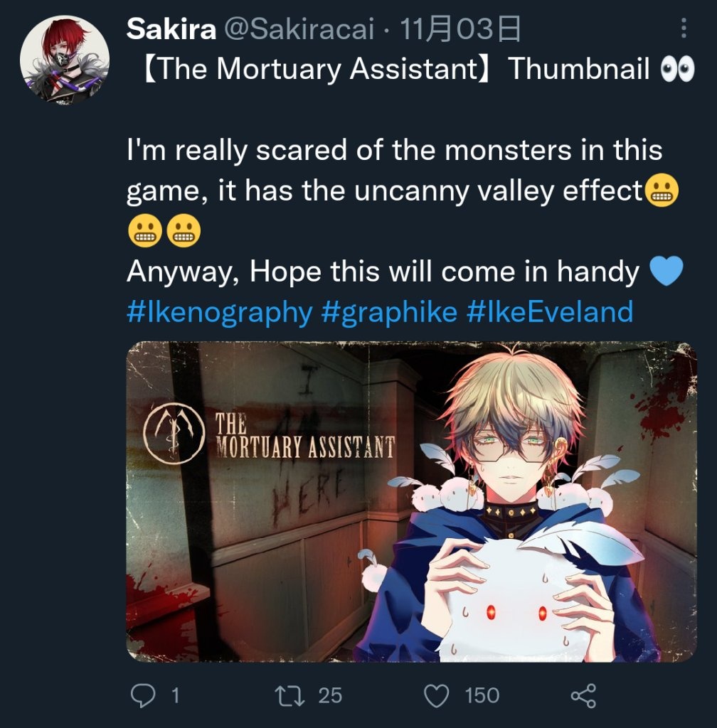Open the share icon
Viewport: 717px width, 728px height.
point(583,696)
